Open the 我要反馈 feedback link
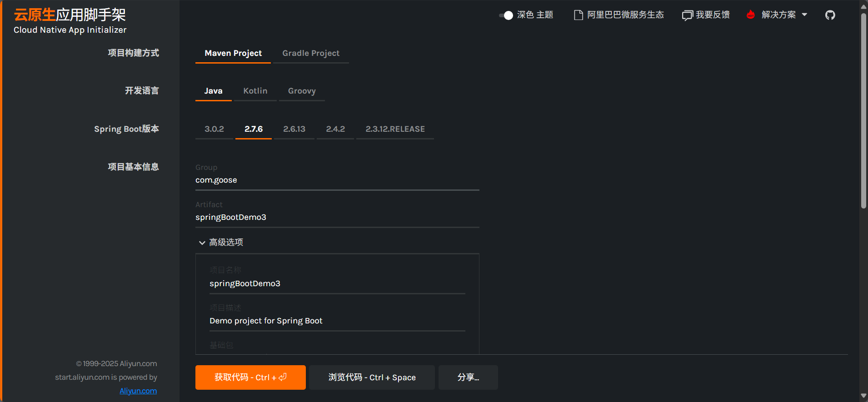Viewport: 868px width, 402px height. pos(713,15)
